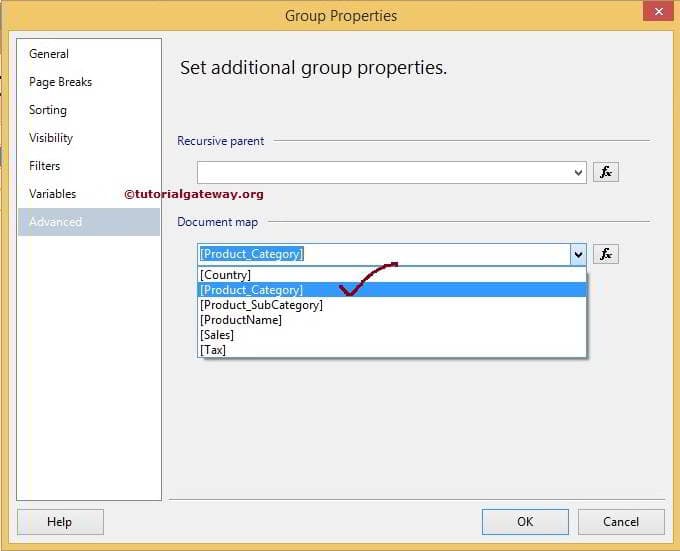Choose [Product_Category] in the dropdown list
This screenshot has height=551, width=680.
(392, 290)
